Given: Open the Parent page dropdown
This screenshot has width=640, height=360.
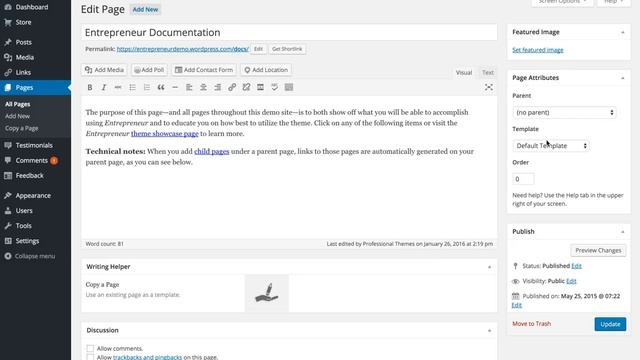Looking at the screenshot, I should [x=564, y=112].
